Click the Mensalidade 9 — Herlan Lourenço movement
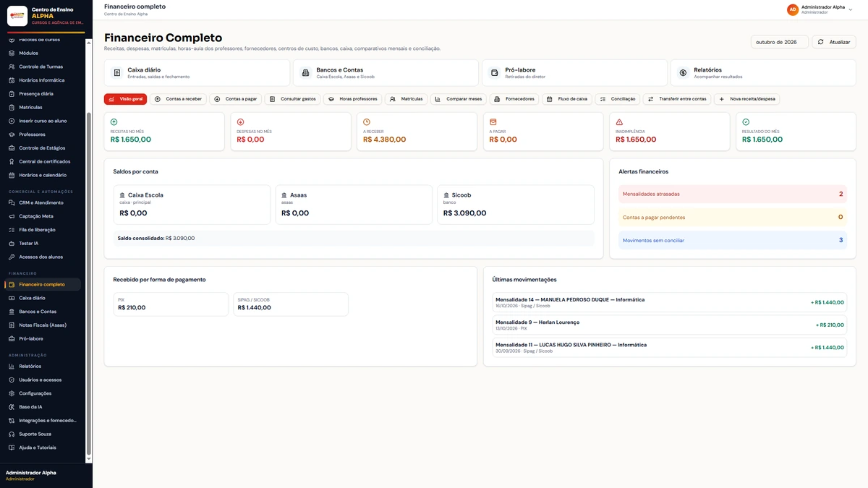The height and width of the screenshot is (488, 868). pos(669,325)
